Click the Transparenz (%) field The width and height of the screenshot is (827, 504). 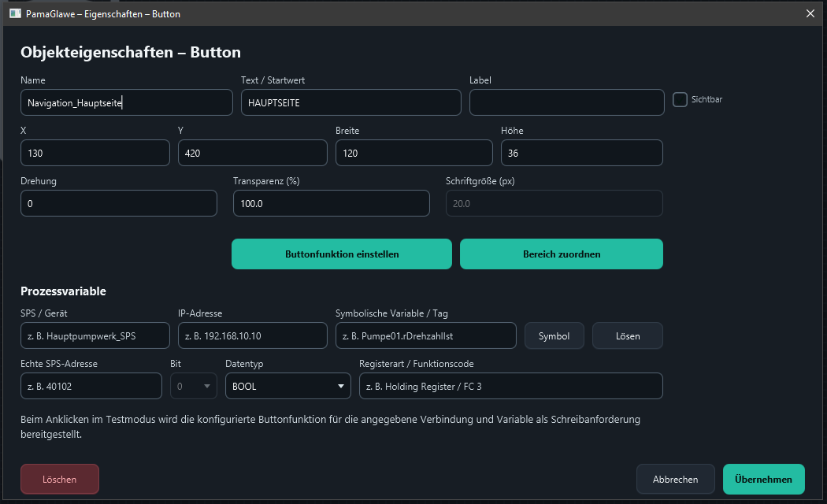(x=332, y=203)
